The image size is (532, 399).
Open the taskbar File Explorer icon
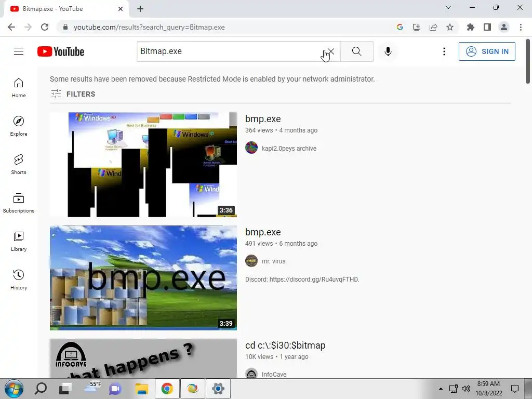141,389
